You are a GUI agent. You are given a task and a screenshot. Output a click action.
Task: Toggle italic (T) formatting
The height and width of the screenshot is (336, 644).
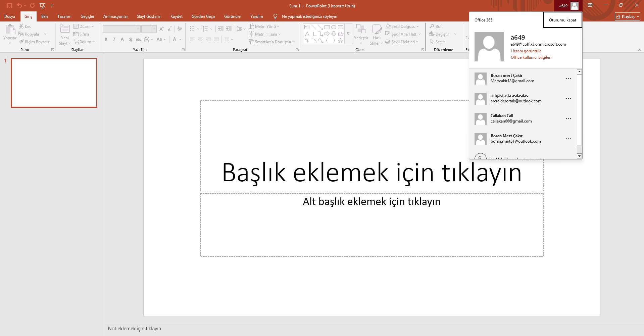[x=114, y=39]
